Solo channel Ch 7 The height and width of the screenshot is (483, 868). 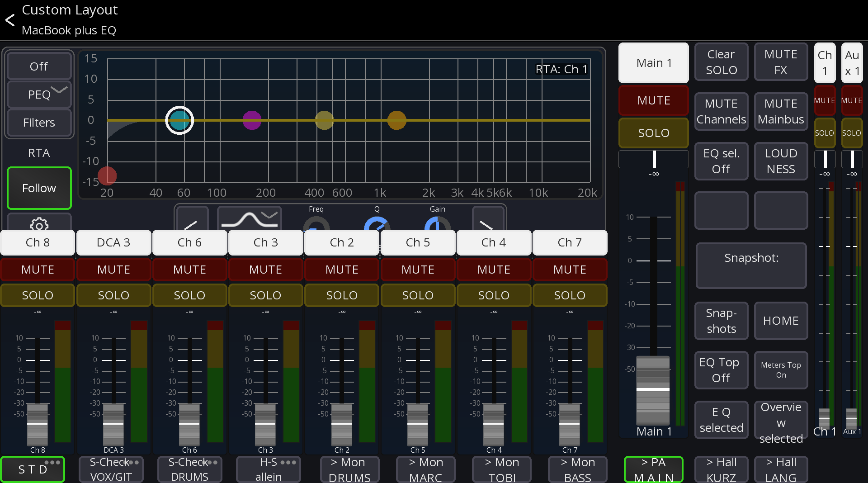[x=570, y=295]
